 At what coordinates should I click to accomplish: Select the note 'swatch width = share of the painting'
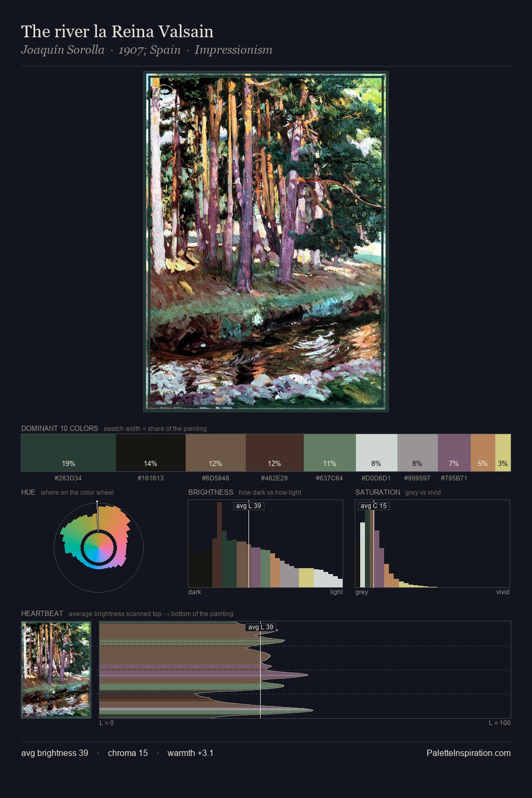(155, 429)
